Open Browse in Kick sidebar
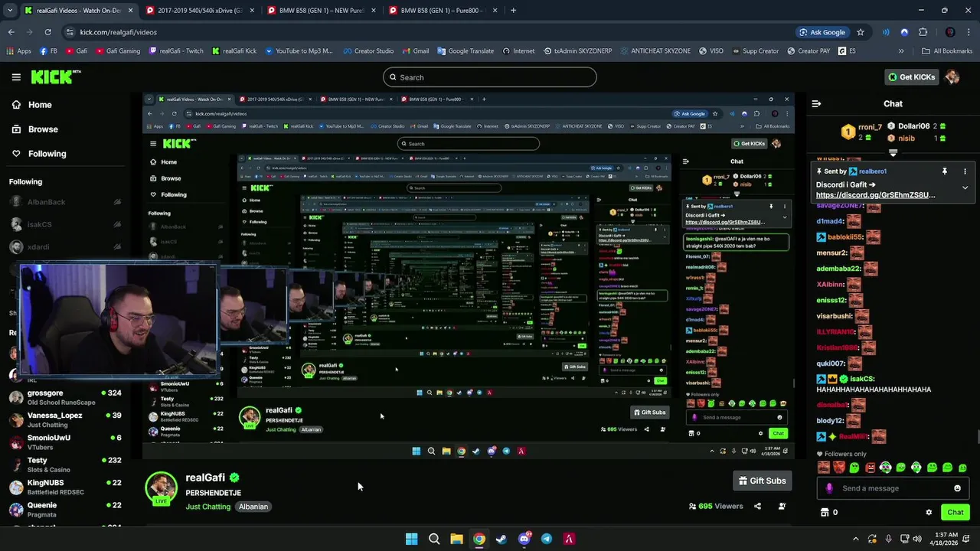This screenshot has width=980, height=551. (34, 129)
